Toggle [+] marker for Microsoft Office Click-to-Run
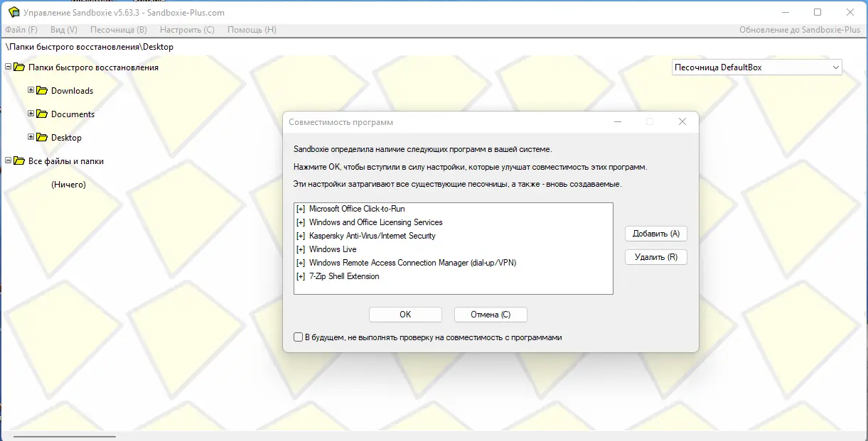This screenshot has height=441, width=868. pyautogui.click(x=301, y=209)
